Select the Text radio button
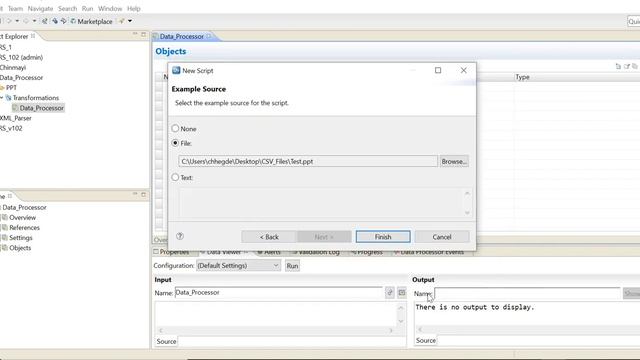 175,177
